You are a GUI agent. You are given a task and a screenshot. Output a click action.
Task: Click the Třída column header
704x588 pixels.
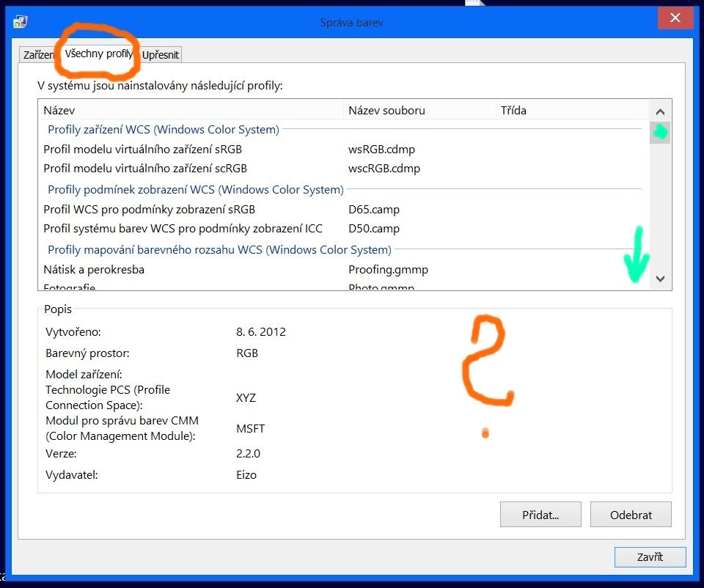tap(571, 111)
